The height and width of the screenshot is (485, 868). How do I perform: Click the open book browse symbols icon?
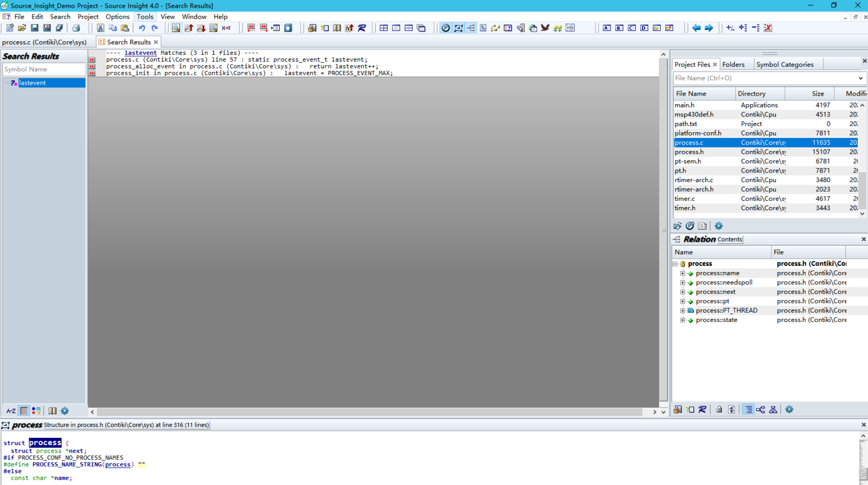(337, 28)
